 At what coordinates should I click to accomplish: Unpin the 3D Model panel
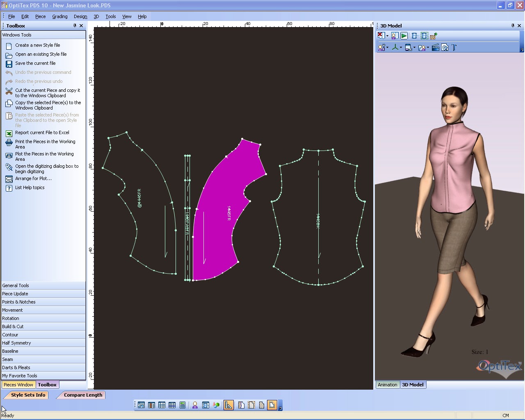[512, 25]
